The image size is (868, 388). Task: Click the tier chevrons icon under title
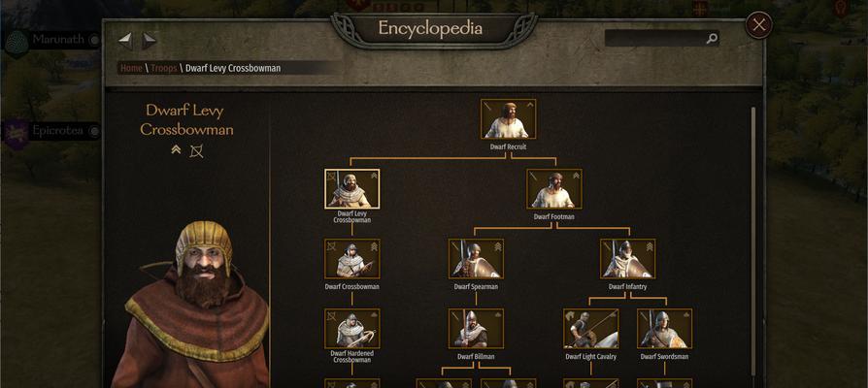tap(176, 149)
